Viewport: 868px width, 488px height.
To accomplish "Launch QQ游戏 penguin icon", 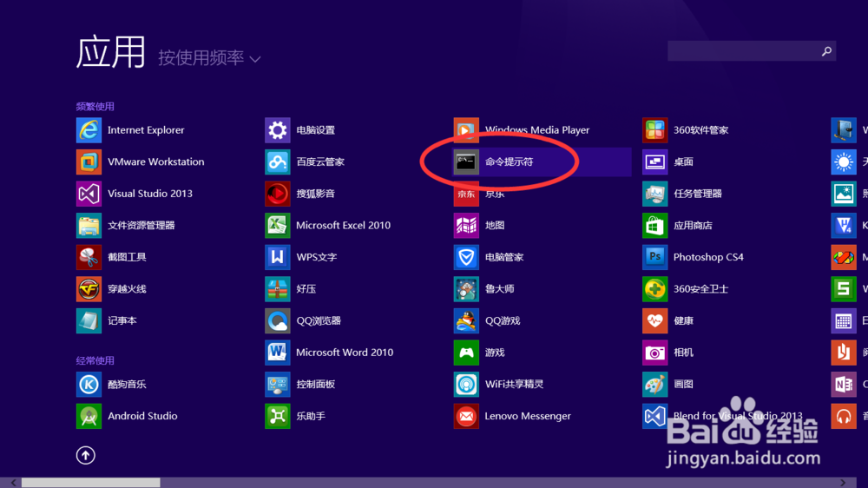I will 466,320.
